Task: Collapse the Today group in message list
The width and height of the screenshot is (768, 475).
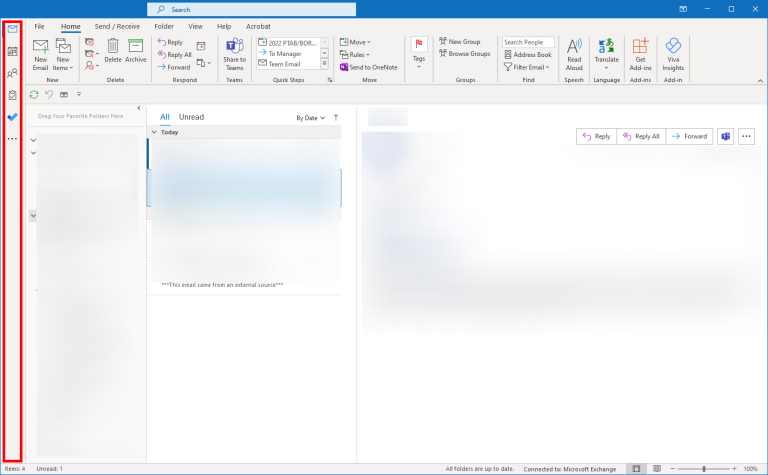Action: [x=155, y=132]
